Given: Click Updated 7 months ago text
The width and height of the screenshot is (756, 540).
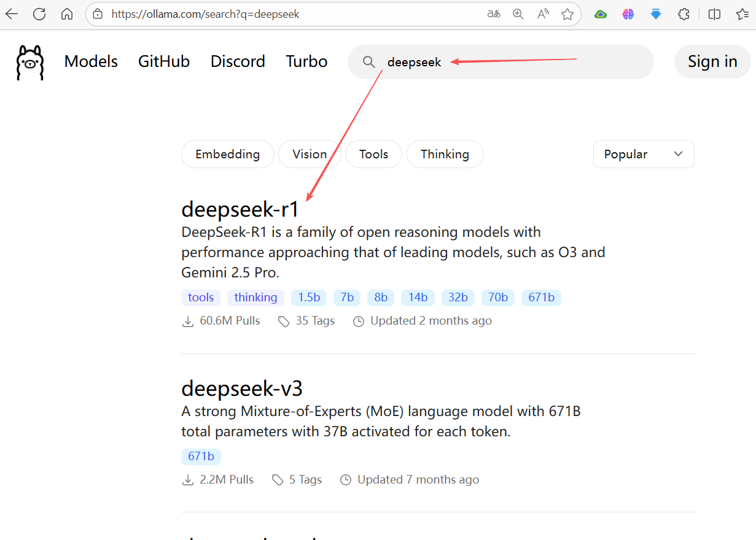Looking at the screenshot, I should click(418, 480).
